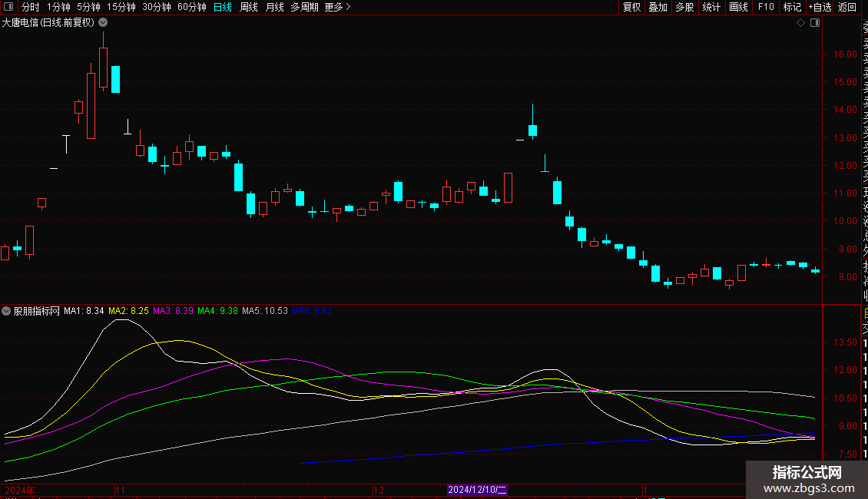This screenshot has height=499, width=868.
Task: Open 统计 statistics tool
Action: [711, 7]
